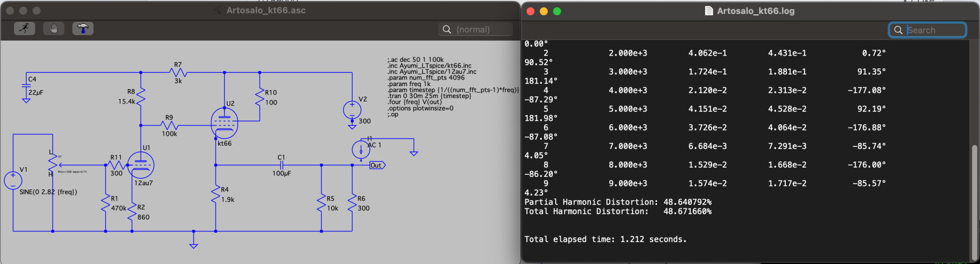Select resistor R5 10k symbol
This screenshot has width=980, height=264.
[322, 203]
